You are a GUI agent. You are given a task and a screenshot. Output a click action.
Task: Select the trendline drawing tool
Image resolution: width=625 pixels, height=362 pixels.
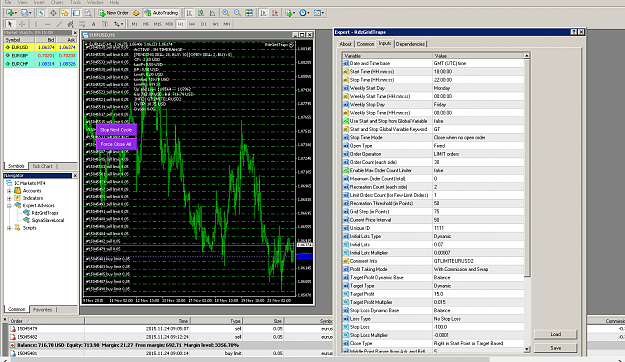point(59,24)
